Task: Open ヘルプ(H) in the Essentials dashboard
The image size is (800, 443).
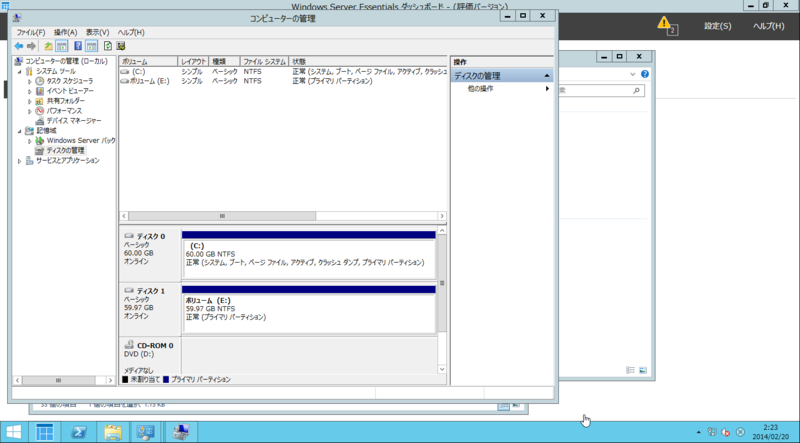Action: [x=768, y=26]
